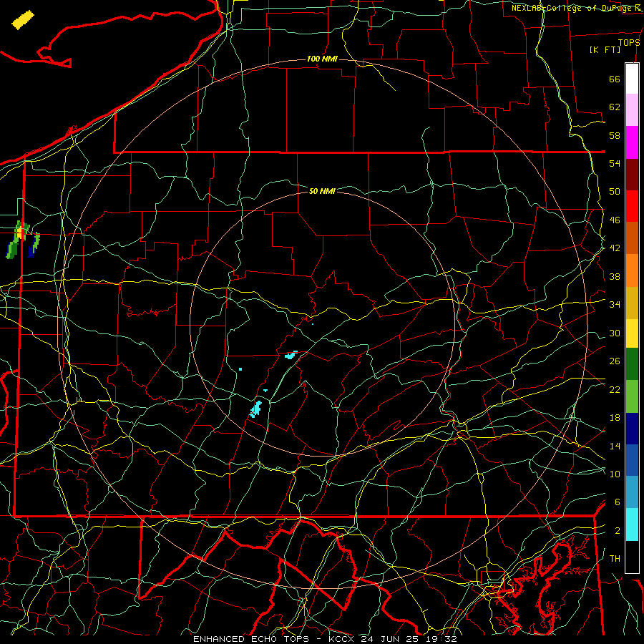Click the magenta 58 kft legend swatch
Image resolution: width=644 pixels, height=644 pixels.
coord(632,142)
